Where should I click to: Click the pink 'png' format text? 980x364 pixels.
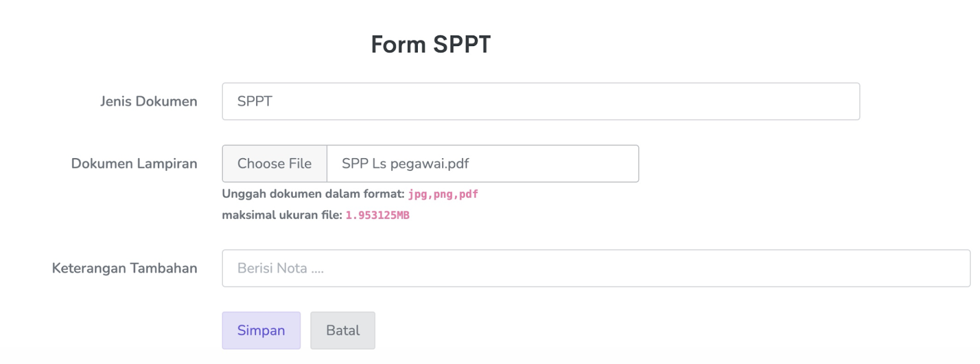point(443,194)
